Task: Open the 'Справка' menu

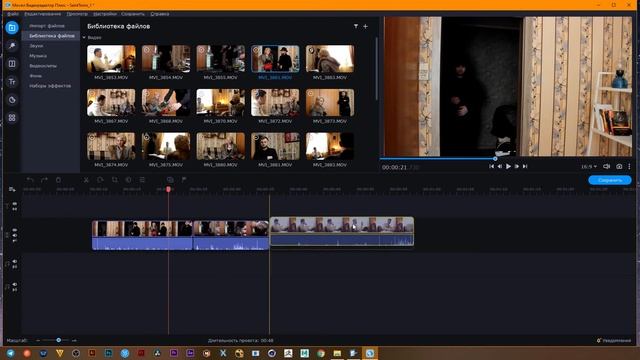Action: pyautogui.click(x=160, y=14)
